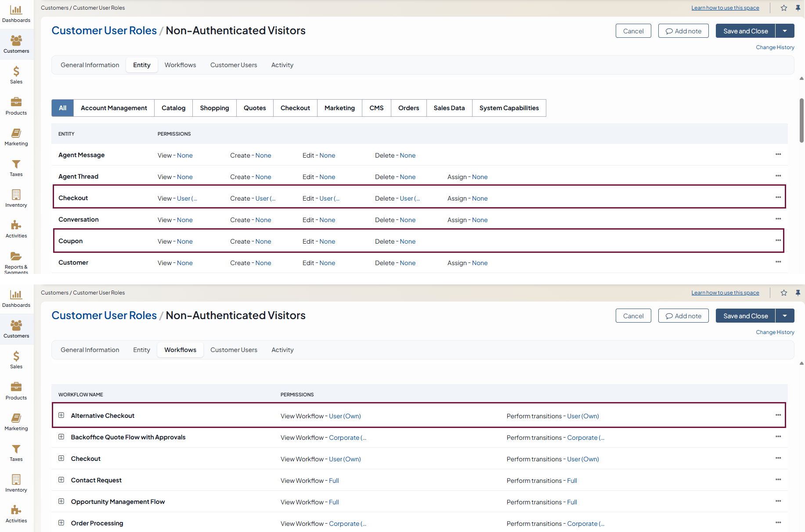
Task: Open the Agent Message row actions menu
Action: [x=778, y=155]
